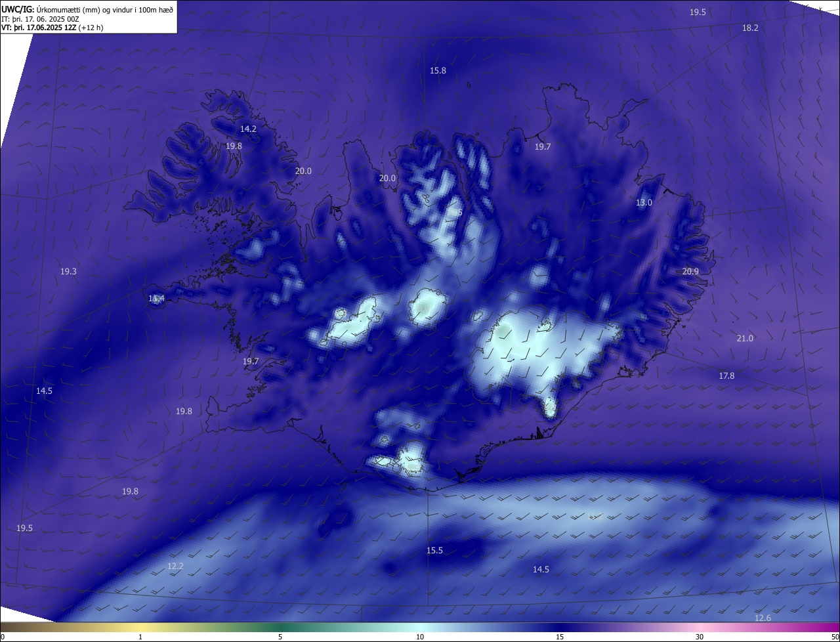This screenshot has height=642, width=840.
Task: Click the 12.6 value near the colorbar
Action: 763,618
